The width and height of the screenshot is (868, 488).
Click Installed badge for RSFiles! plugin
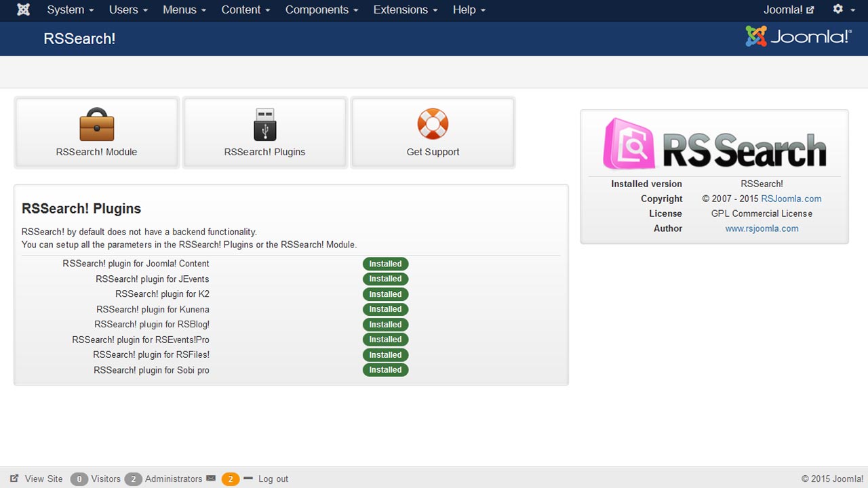tap(385, 354)
